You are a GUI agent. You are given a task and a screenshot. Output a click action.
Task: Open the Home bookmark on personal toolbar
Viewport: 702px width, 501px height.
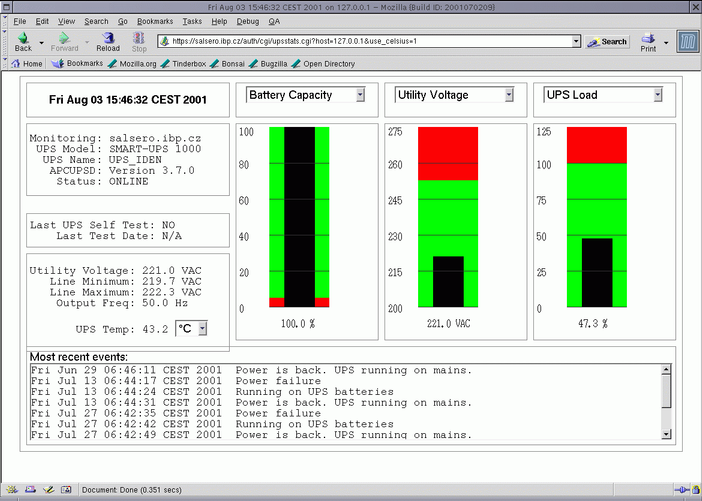click(x=27, y=64)
